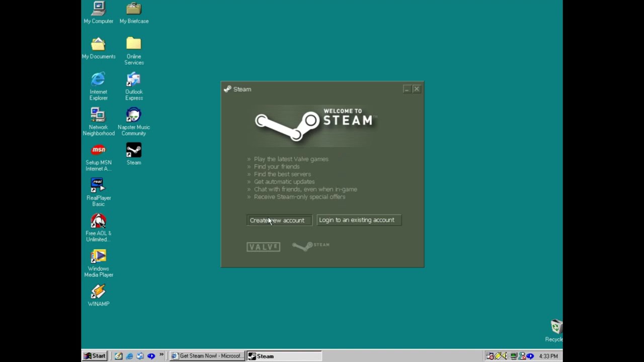Launch Internet Explorer from Quick Launch
Image resolution: width=644 pixels, height=362 pixels.
[129, 356]
